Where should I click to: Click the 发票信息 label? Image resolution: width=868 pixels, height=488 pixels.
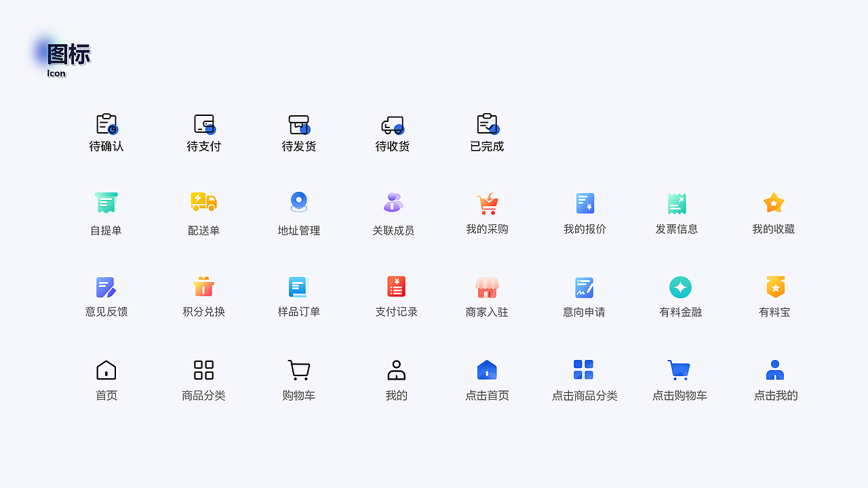(x=677, y=229)
